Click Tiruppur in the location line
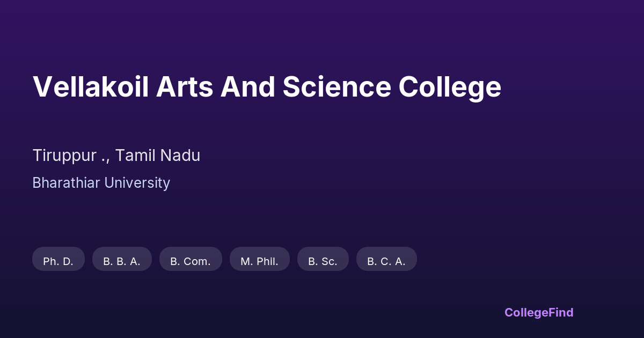 point(64,156)
